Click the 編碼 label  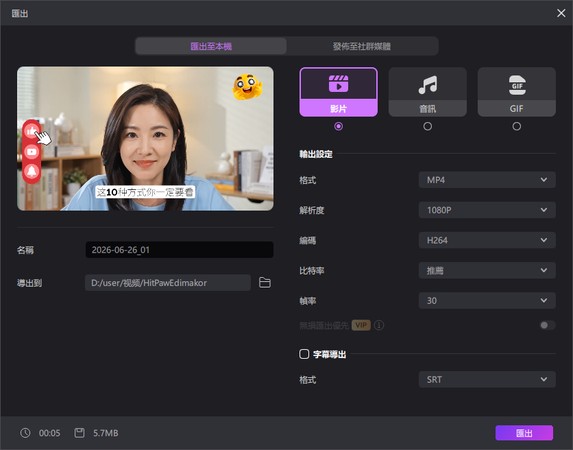point(308,240)
